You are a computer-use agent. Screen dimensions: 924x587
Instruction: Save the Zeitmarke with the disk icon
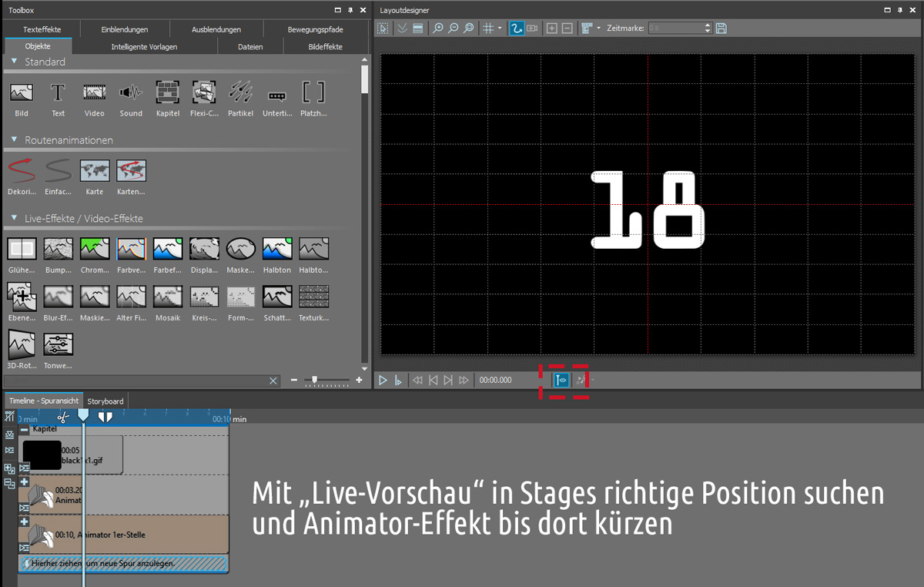tap(721, 29)
